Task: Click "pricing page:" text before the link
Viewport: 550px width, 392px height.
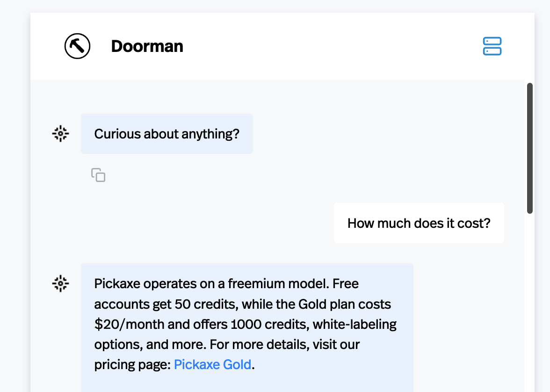Action: click(132, 364)
